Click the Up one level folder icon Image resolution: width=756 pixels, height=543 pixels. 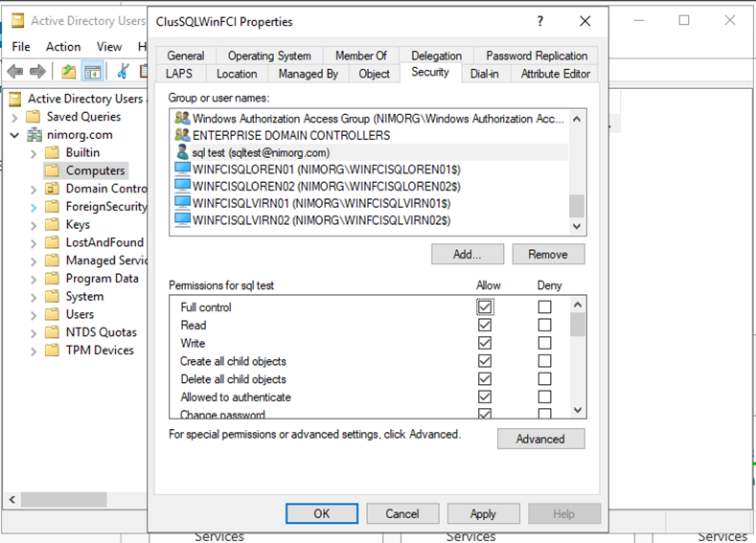pyautogui.click(x=69, y=72)
